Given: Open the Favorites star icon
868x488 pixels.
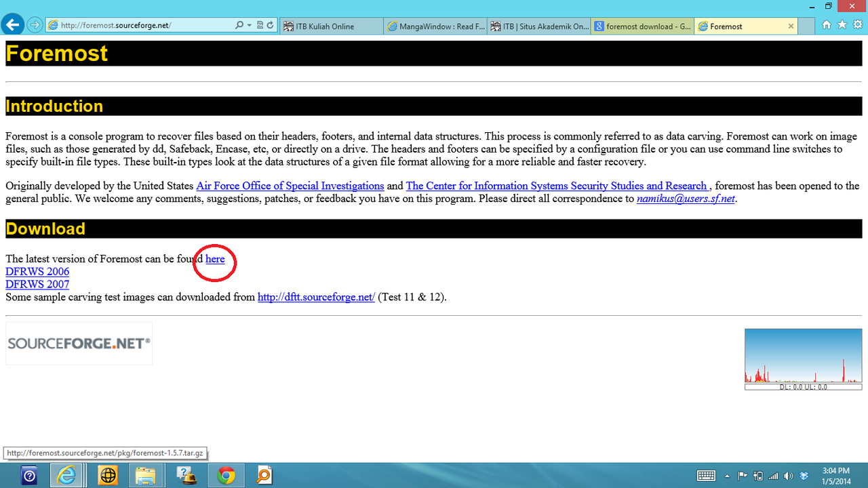Looking at the screenshot, I should [842, 25].
